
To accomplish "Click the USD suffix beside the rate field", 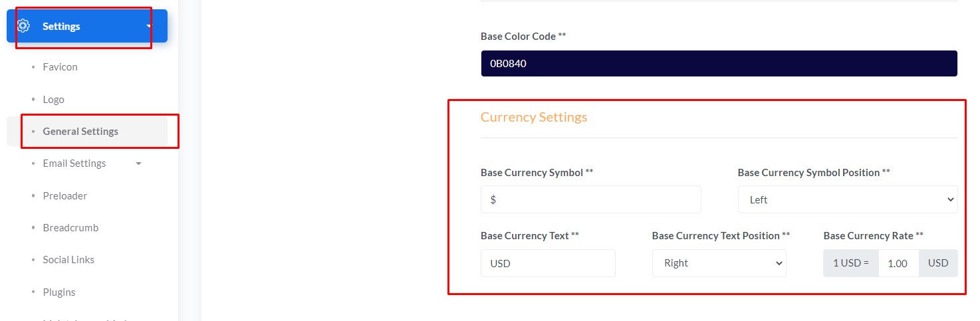I will pyautogui.click(x=938, y=263).
